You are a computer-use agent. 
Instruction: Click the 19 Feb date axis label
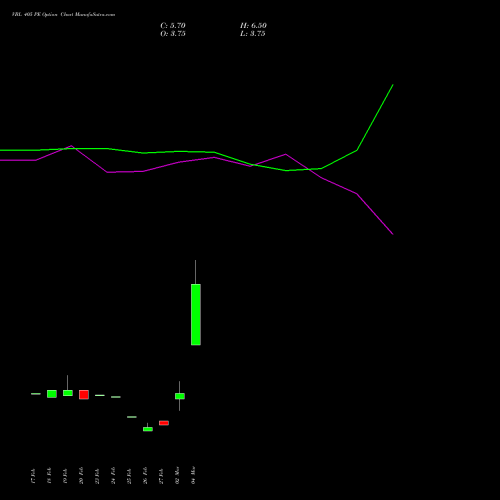65,476
